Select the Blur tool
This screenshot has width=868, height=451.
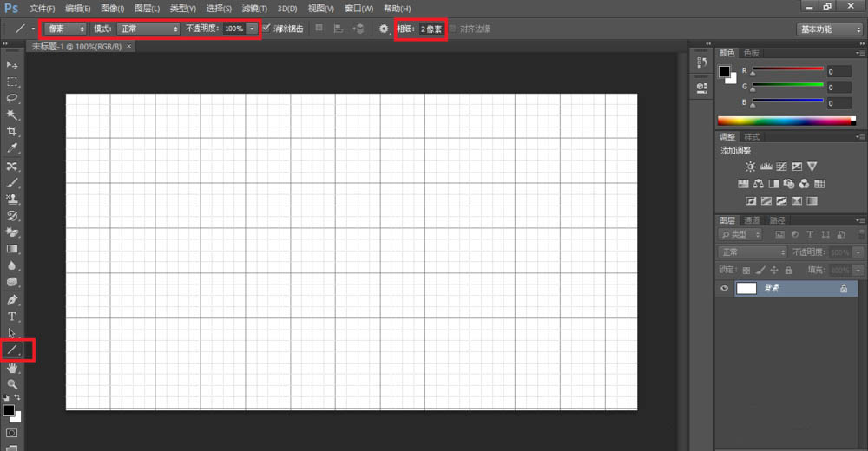11,265
